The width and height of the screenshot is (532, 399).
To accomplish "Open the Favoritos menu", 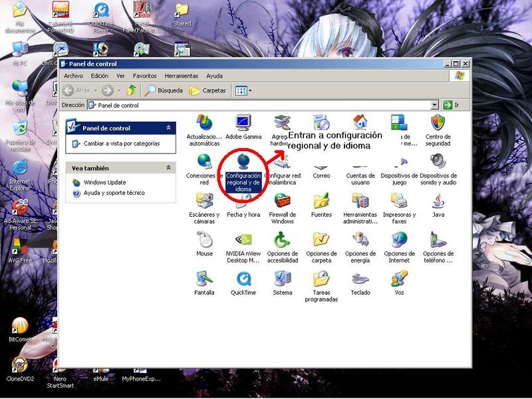I will [x=144, y=76].
